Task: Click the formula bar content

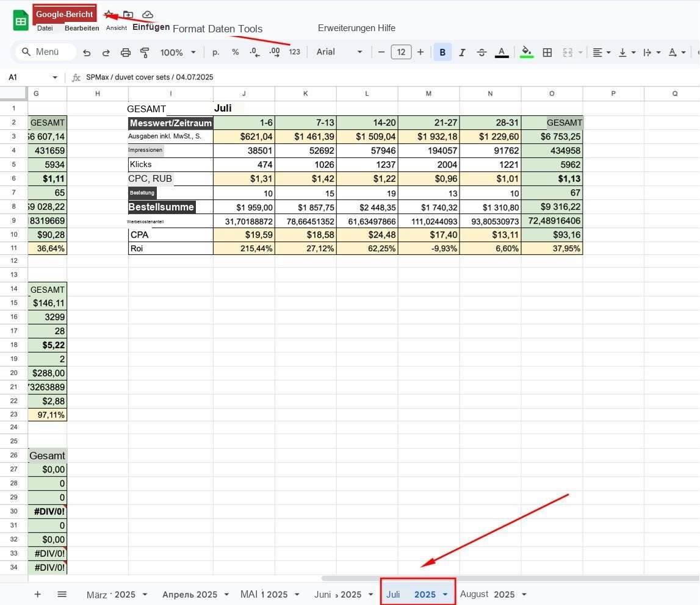Action: click(150, 77)
